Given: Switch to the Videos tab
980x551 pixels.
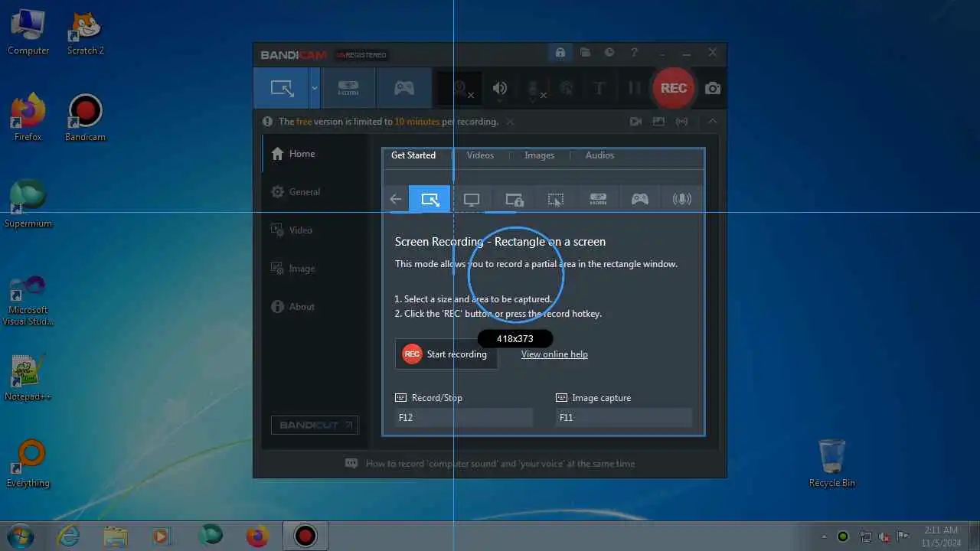Looking at the screenshot, I should tap(480, 155).
